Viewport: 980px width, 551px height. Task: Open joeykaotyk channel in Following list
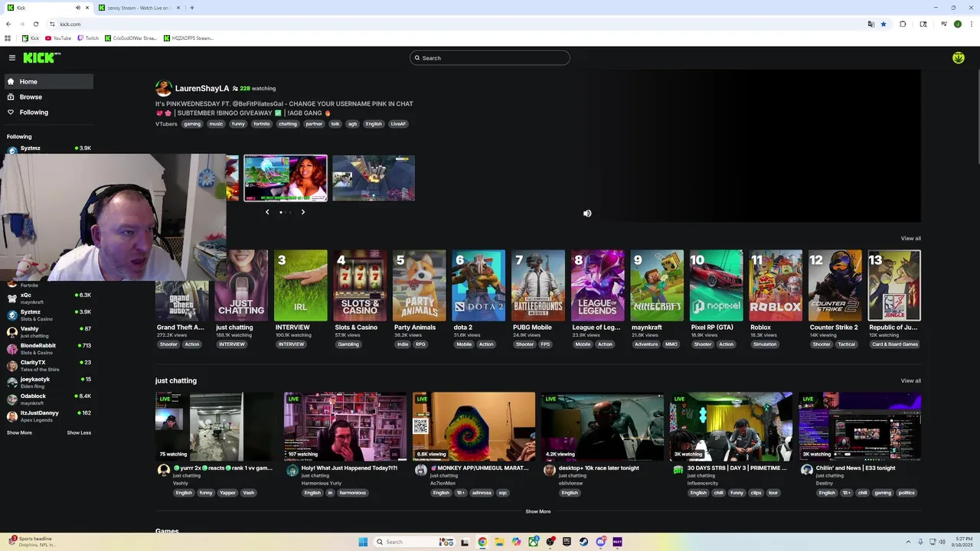click(47, 383)
